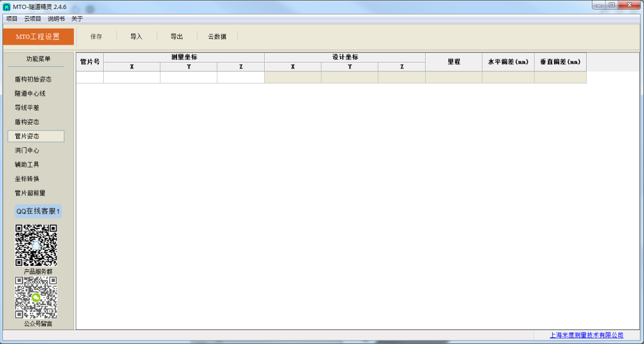Select 盾构初始姿态 in the function menu
644x344 pixels.
(33, 79)
